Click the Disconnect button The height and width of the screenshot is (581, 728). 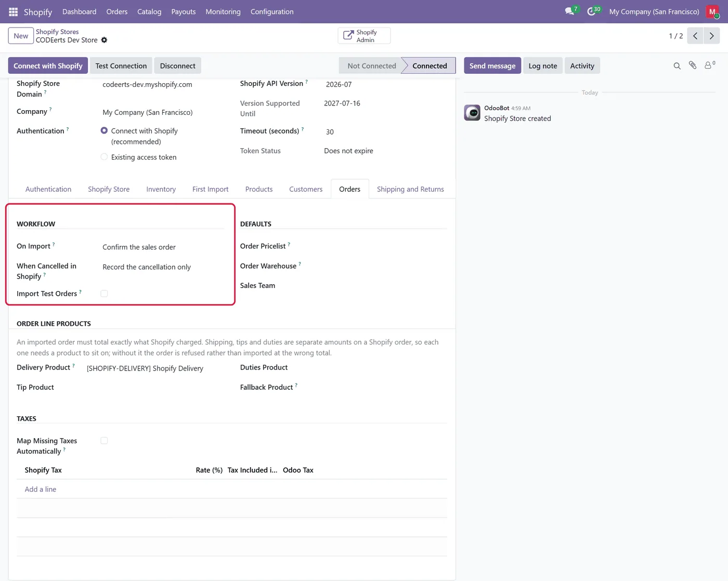point(178,65)
